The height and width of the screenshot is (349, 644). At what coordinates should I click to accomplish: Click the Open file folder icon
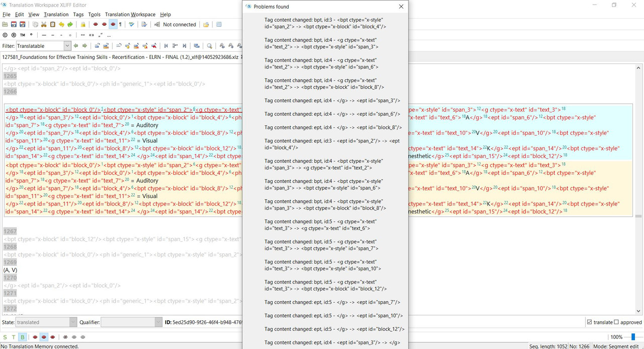click(x=5, y=24)
